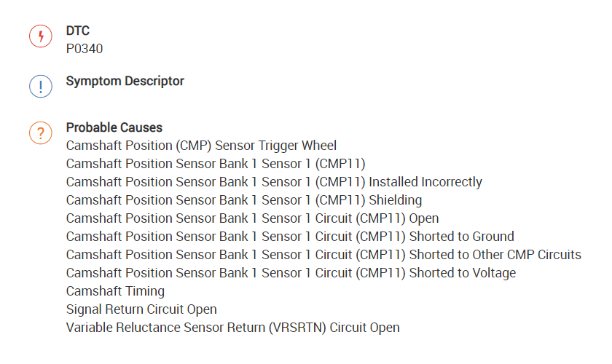Click the red lightning bolt DTC icon

tap(41, 36)
